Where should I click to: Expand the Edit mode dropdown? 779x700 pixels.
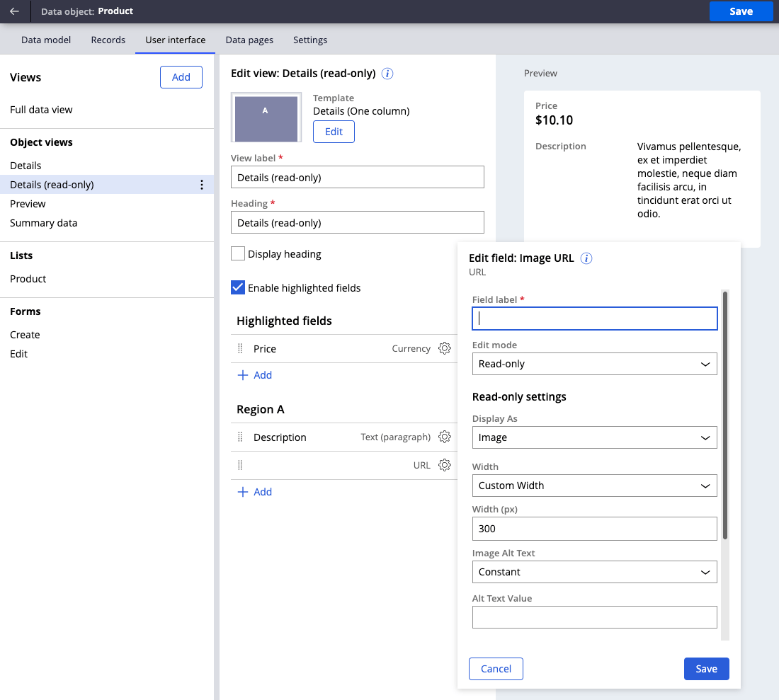coord(594,364)
